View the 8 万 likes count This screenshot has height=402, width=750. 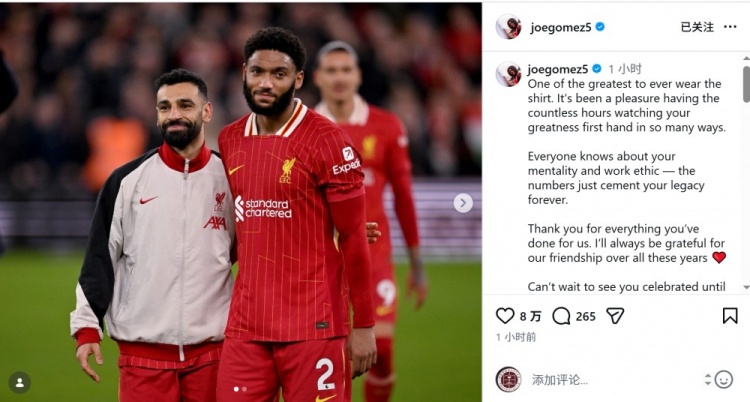pyautogui.click(x=530, y=316)
